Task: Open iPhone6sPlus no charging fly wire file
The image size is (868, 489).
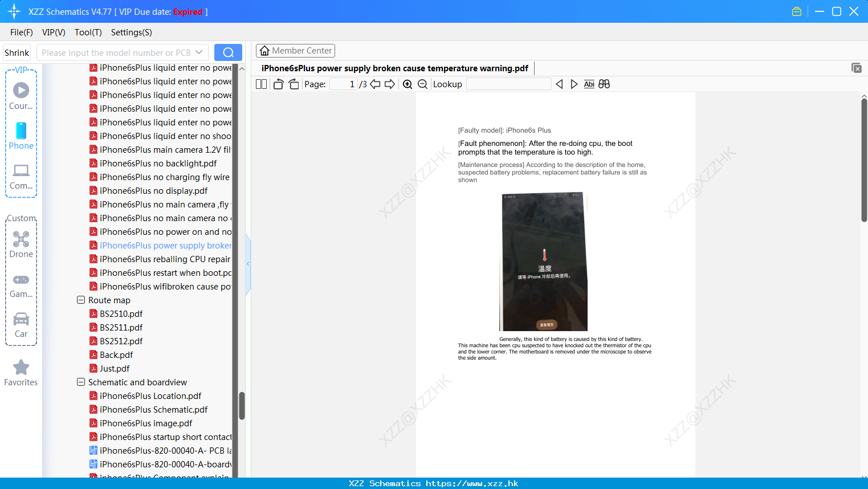Action: 161,177
